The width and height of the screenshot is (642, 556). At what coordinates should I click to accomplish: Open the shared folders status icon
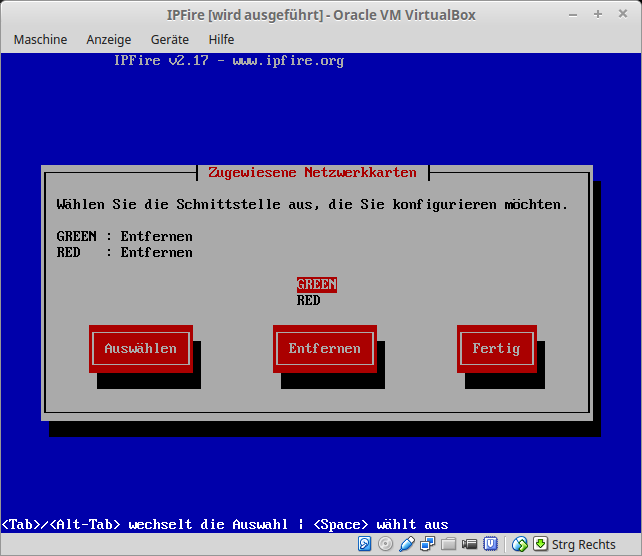pos(449,544)
